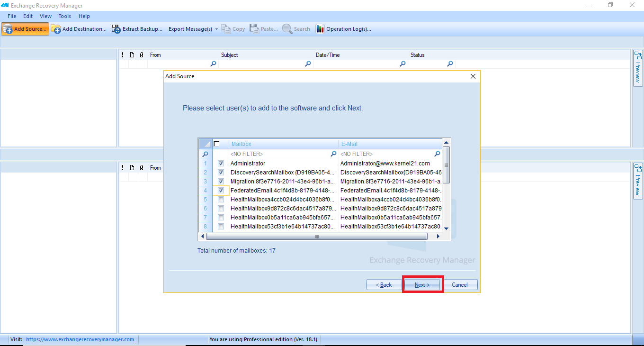The image size is (644, 346).
Task: Open the lower Preview side panel
Action: click(638, 181)
